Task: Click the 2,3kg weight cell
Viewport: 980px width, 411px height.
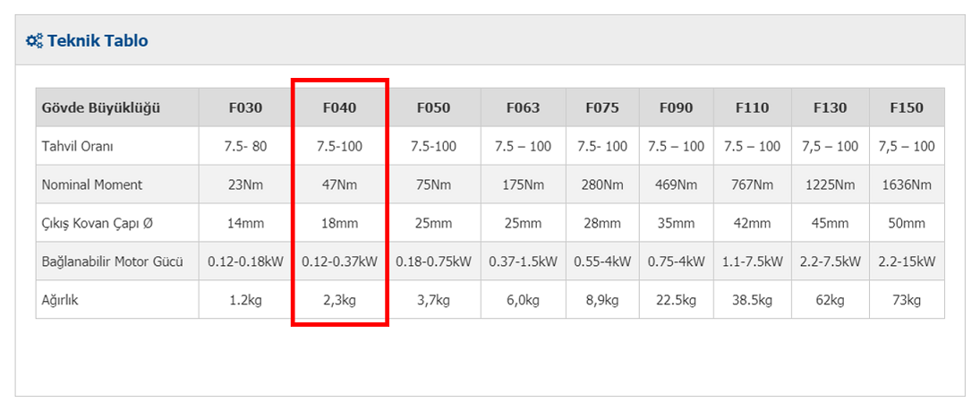Action: [339, 300]
